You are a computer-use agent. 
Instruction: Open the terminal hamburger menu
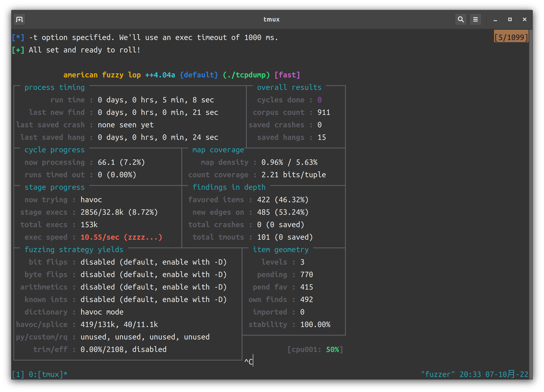[x=475, y=19]
